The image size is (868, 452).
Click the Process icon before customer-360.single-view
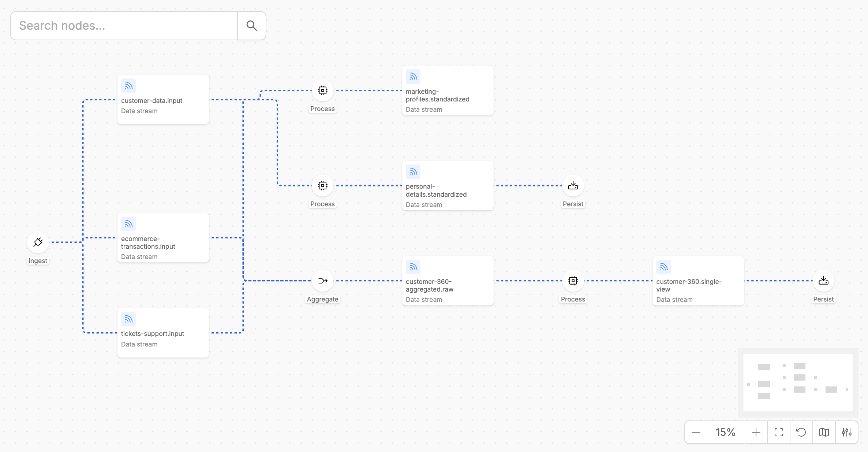tap(573, 281)
